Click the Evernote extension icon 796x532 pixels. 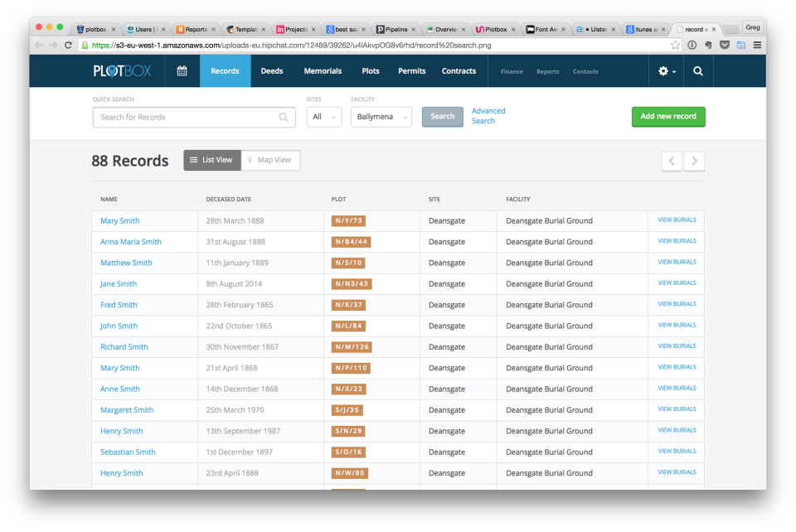tap(708, 45)
